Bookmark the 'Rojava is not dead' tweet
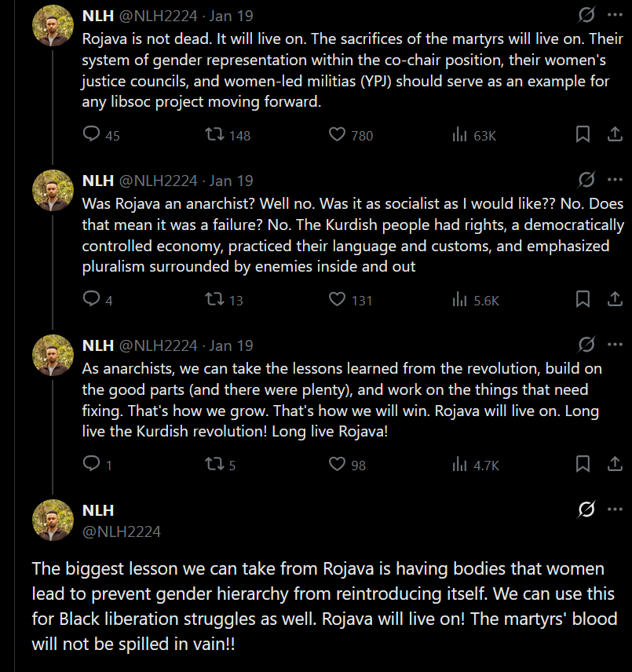632x672 pixels. 583,135
